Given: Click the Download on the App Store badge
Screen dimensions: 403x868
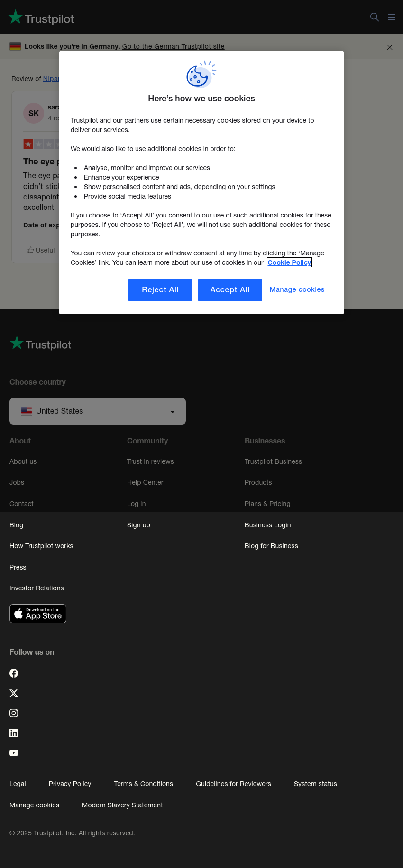Looking at the screenshot, I should tap(38, 614).
